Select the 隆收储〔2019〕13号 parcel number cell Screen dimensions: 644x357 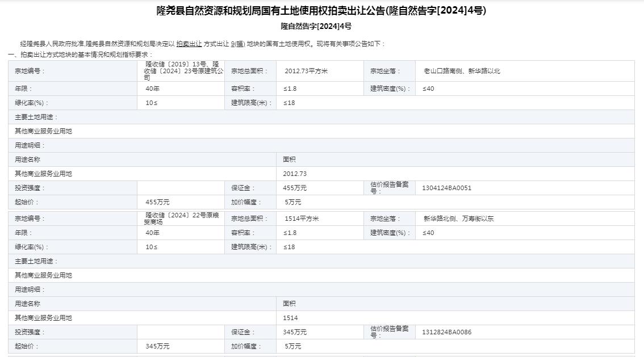(184, 71)
